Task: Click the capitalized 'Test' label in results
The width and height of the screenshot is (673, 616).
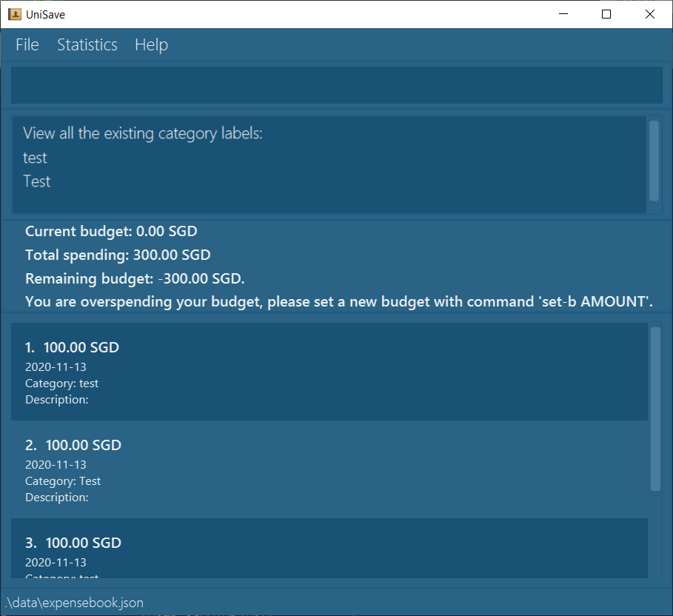Action: coord(36,181)
